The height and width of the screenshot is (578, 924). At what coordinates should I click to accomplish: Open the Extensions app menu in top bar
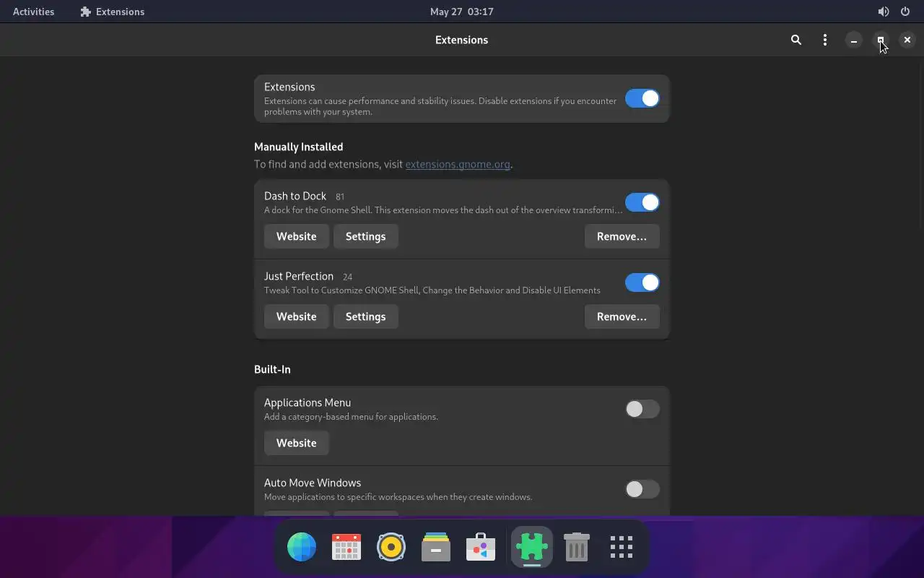[113, 12]
